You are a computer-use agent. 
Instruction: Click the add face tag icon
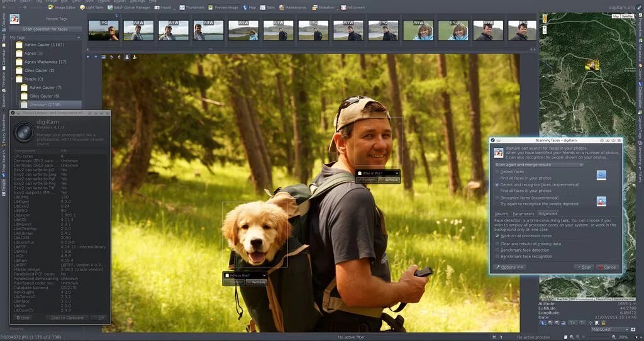click(x=135, y=57)
